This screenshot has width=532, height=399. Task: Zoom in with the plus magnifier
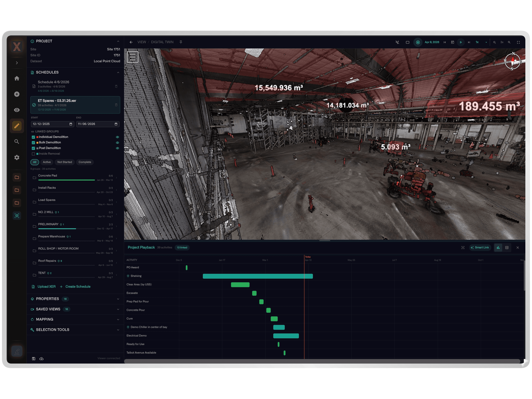(x=509, y=42)
